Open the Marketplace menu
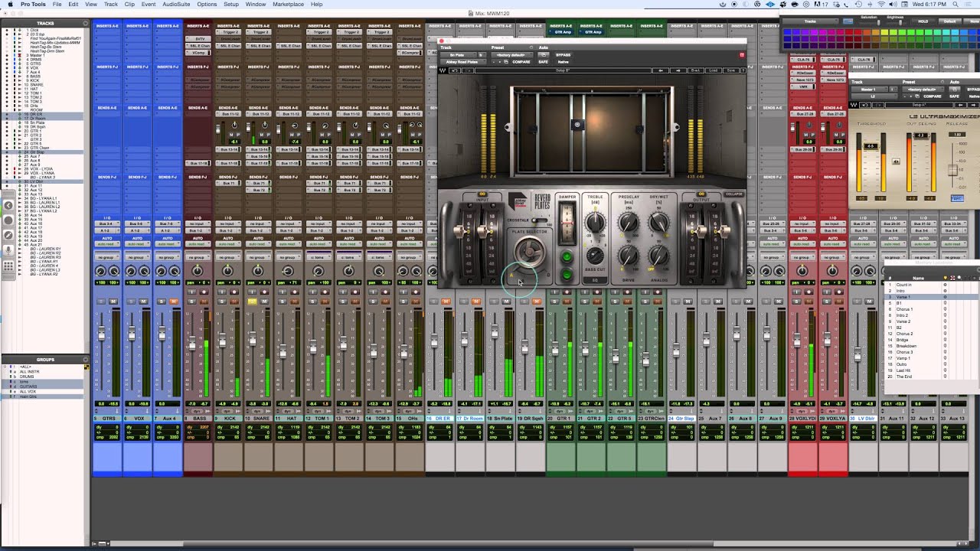980x551 pixels. point(288,5)
